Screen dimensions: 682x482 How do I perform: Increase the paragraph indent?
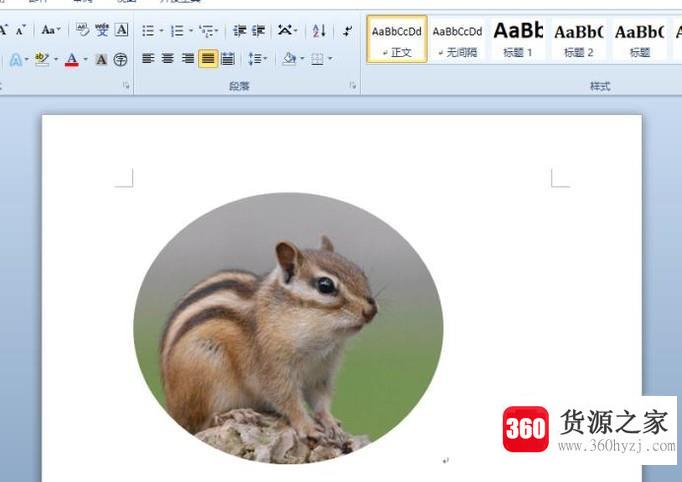pyautogui.click(x=258, y=31)
